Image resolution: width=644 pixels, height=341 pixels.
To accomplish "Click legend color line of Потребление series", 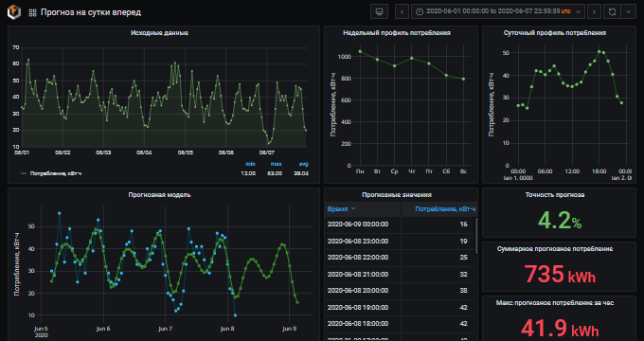I will tap(24, 173).
